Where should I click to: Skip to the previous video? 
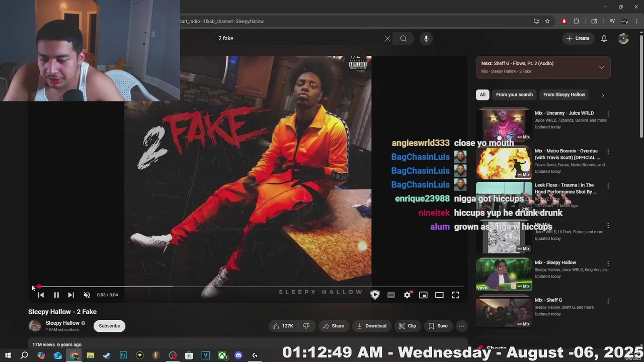coord(41,295)
